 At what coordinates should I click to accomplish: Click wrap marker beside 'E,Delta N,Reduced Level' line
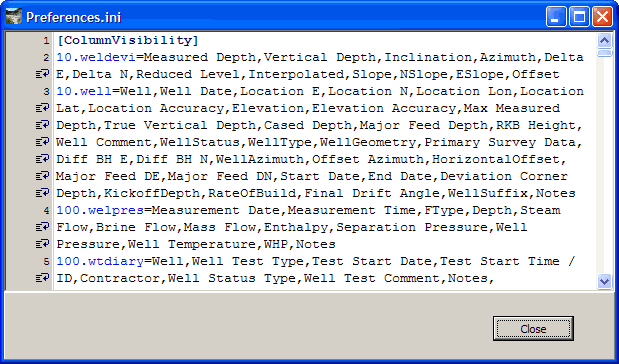(42, 74)
